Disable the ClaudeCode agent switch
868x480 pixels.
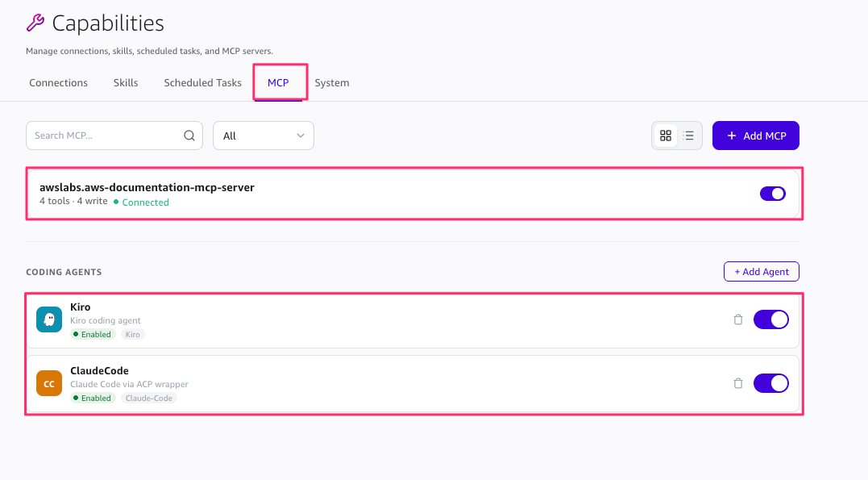pos(771,383)
